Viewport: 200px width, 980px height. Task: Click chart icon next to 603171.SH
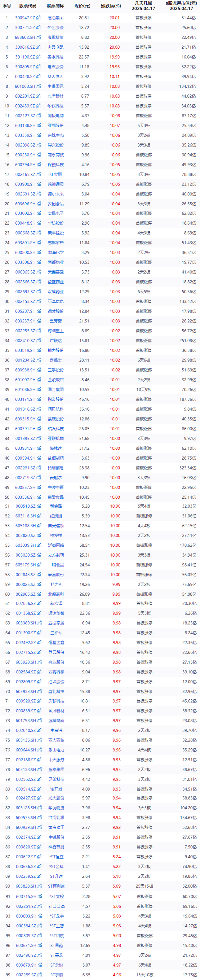38,400
